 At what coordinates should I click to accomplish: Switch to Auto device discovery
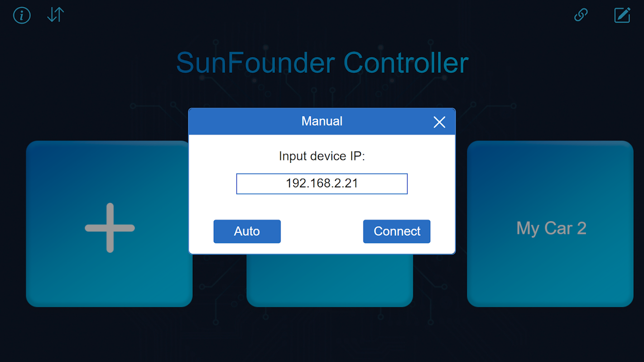point(247,231)
